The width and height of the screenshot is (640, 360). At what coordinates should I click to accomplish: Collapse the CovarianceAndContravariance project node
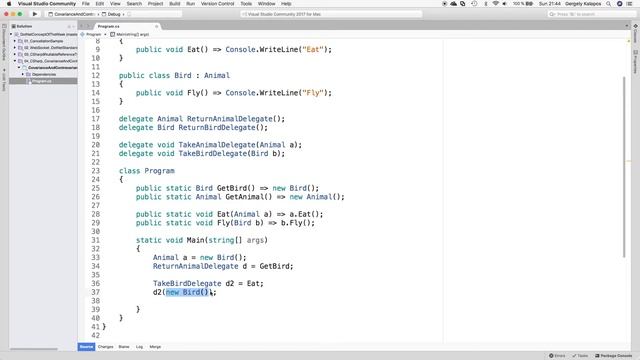pos(19,67)
